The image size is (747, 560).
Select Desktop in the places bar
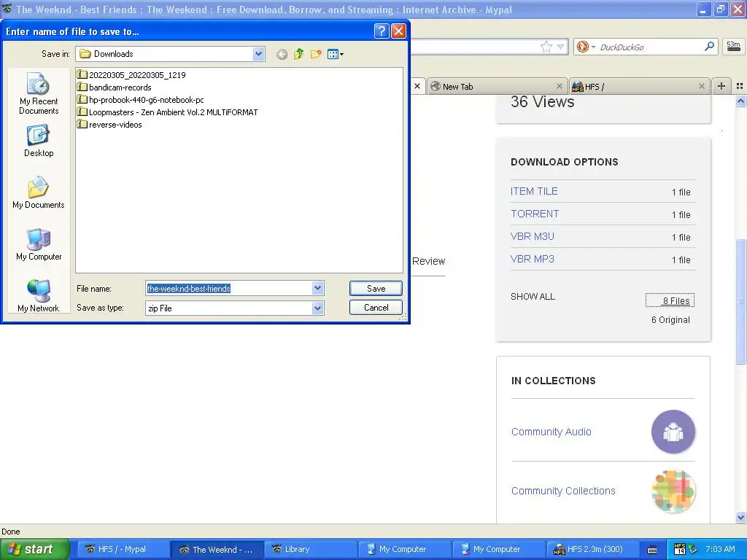[39, 141]
